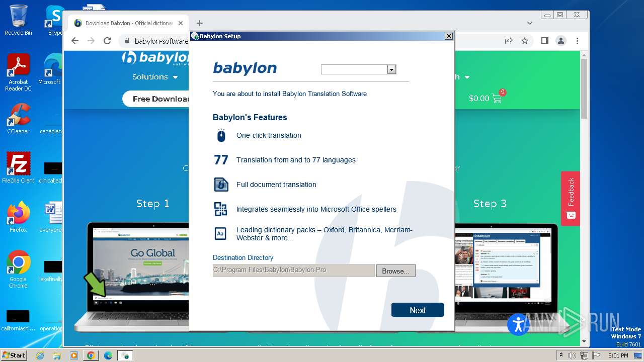Open the Microsoft Edge desktop shortcut
644x362 pixels.
[x=50, y=69]
